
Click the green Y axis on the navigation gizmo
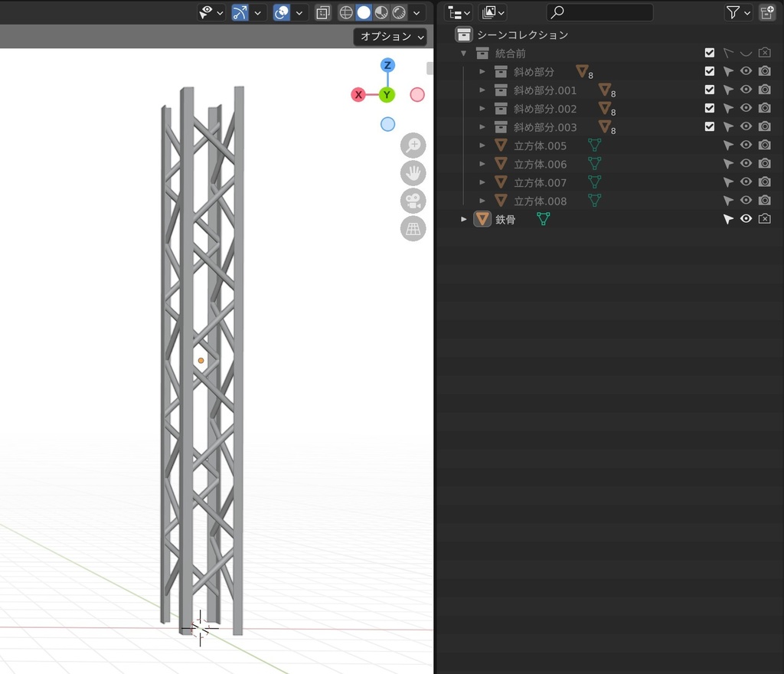click(387, 94)
